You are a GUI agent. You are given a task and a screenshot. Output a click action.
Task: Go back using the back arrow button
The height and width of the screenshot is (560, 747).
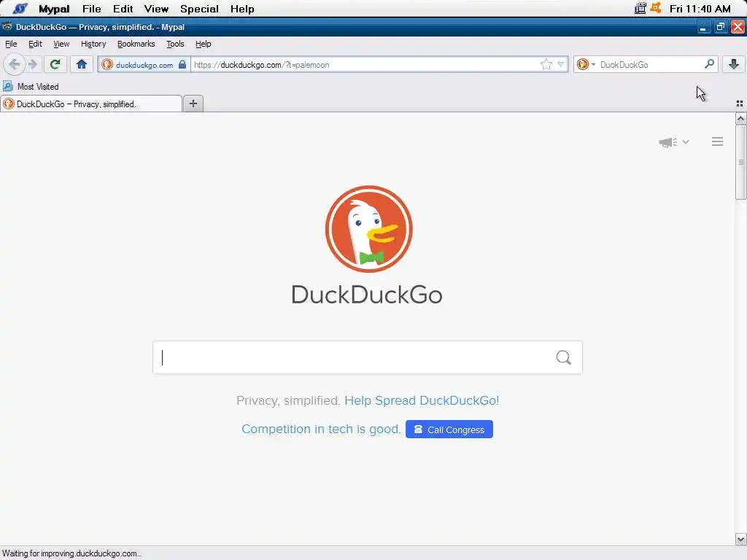15,64
